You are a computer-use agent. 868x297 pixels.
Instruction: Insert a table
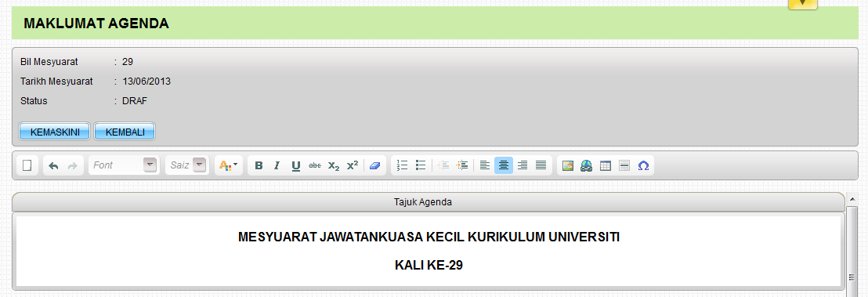[605, 165]
